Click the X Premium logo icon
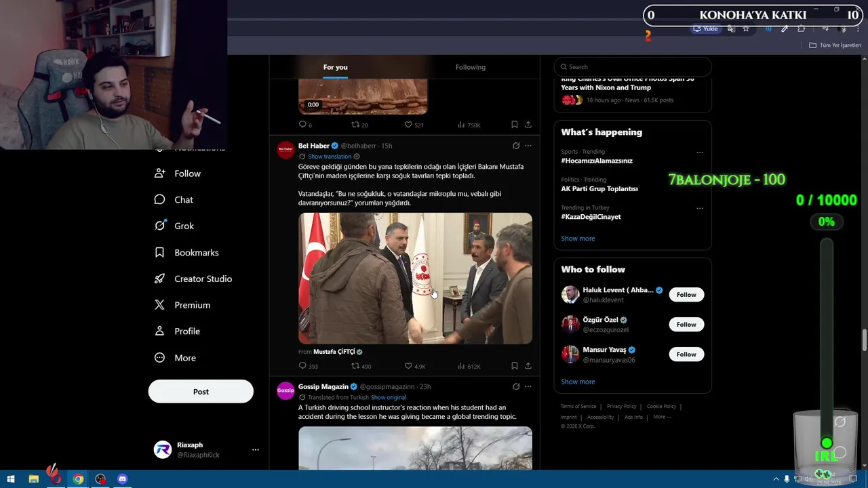868x488 pixels. [159, 305]
